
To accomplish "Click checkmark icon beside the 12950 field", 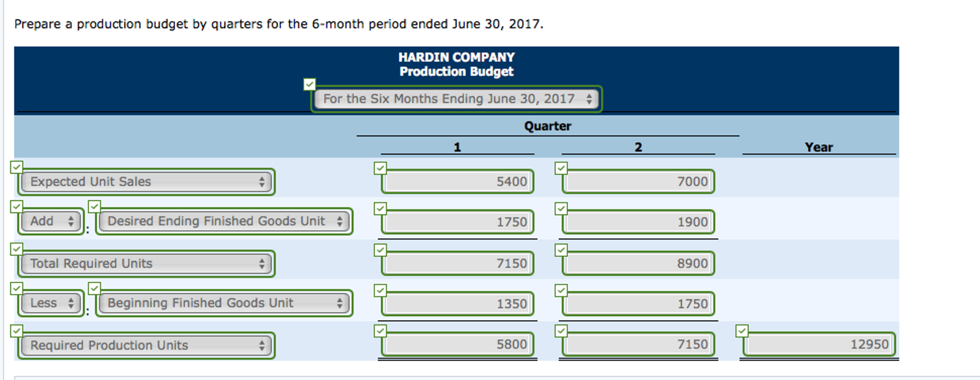I will pyautogui.click(x=742, y=331).
